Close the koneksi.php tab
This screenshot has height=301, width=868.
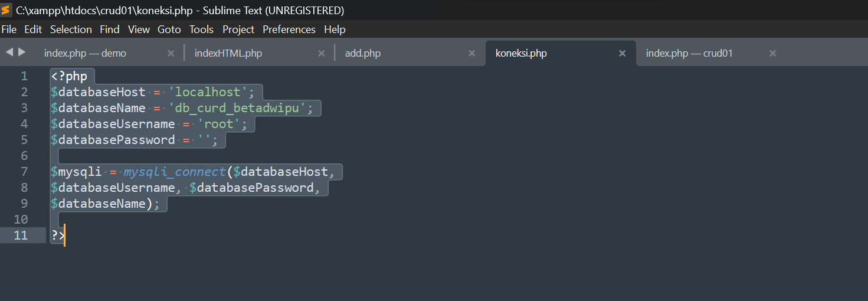tap(622, 53)
